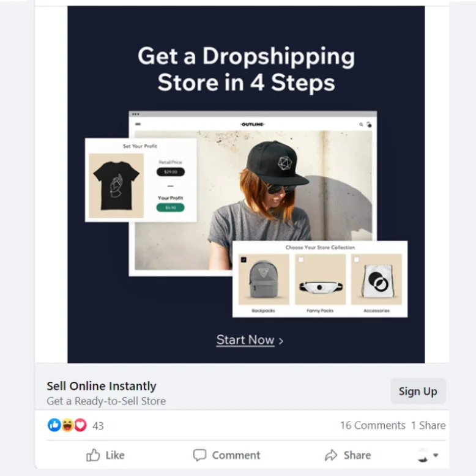Click the red heart Love reaction icon

tap(80, 425)
